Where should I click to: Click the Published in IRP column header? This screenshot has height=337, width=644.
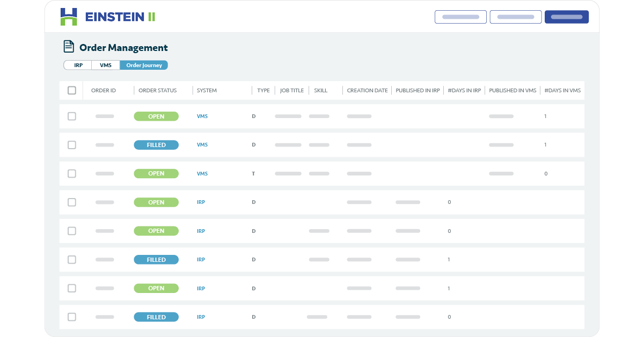(418, 90)
